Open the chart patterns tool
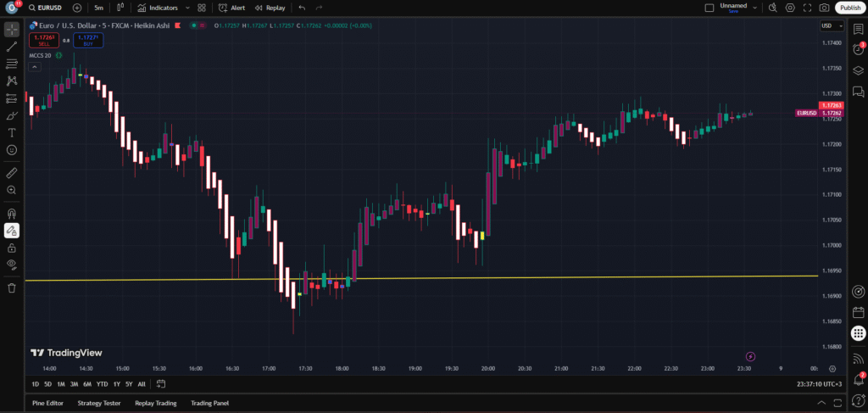This screenshot has height=413, width=868. [12, 81]
